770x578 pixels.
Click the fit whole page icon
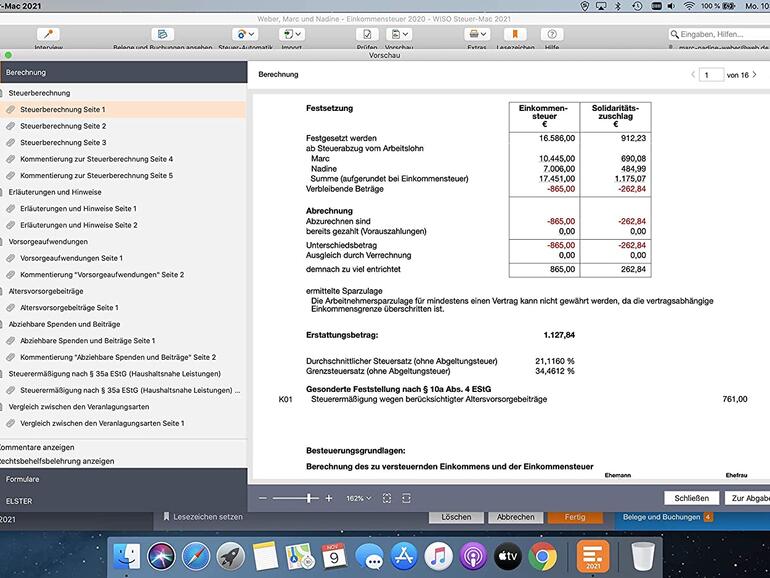click(387, 498)
